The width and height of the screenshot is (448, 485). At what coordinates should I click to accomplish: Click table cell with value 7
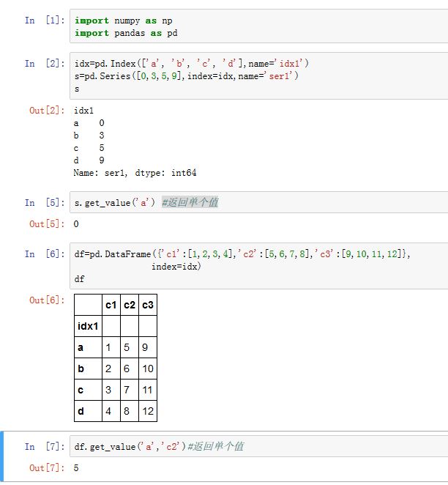pos(130,390)
